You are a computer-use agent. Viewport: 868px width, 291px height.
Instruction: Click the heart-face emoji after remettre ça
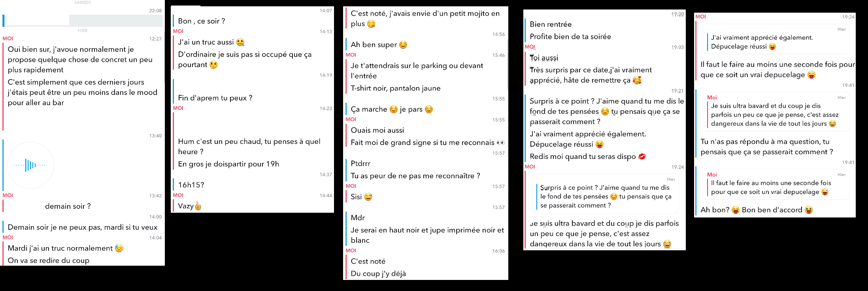[637, 80]
